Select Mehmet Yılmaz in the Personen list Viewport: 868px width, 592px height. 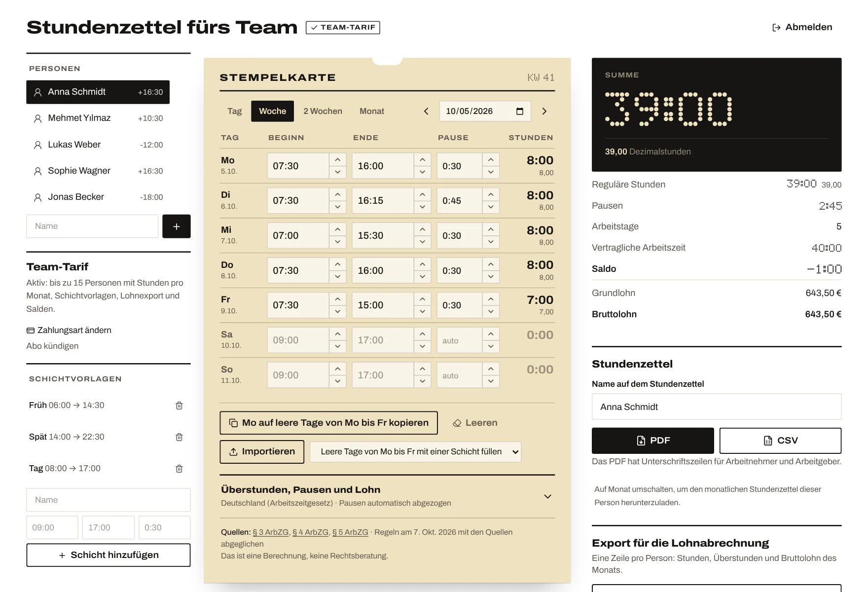(98, 118)
